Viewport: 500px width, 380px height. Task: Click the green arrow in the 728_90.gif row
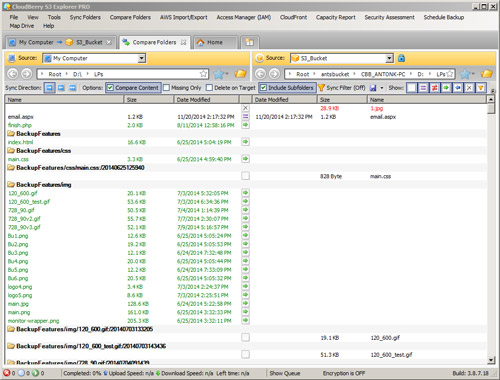(x=245, y=210)
